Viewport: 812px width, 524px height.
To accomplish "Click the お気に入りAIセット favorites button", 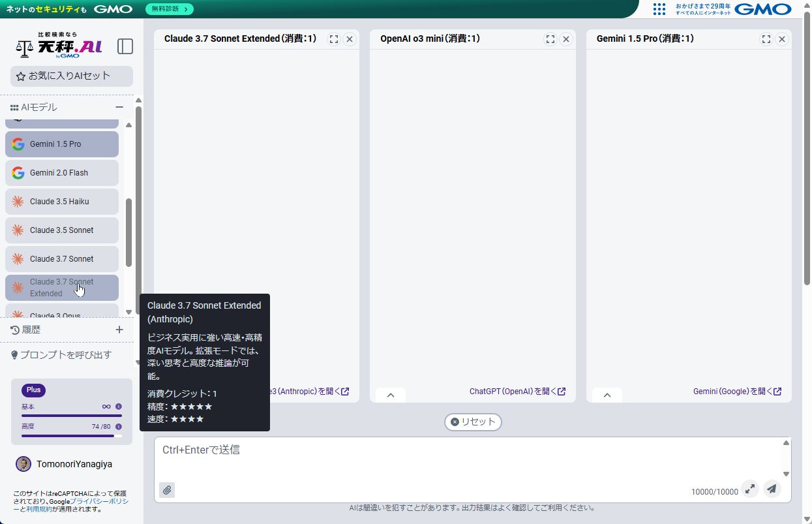I will point(72,76).
